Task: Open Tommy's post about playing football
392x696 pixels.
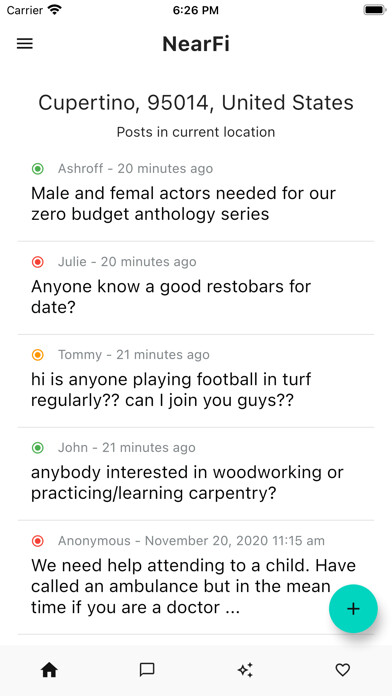Action: [x=196, y=381]
